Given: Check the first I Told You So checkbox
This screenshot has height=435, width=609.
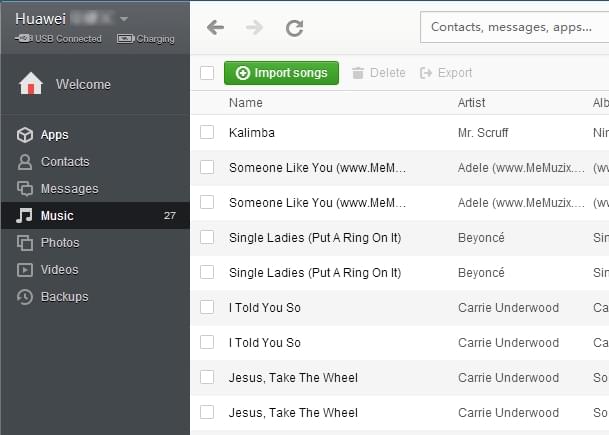Looking at the screenshot, I should (207, 307).
